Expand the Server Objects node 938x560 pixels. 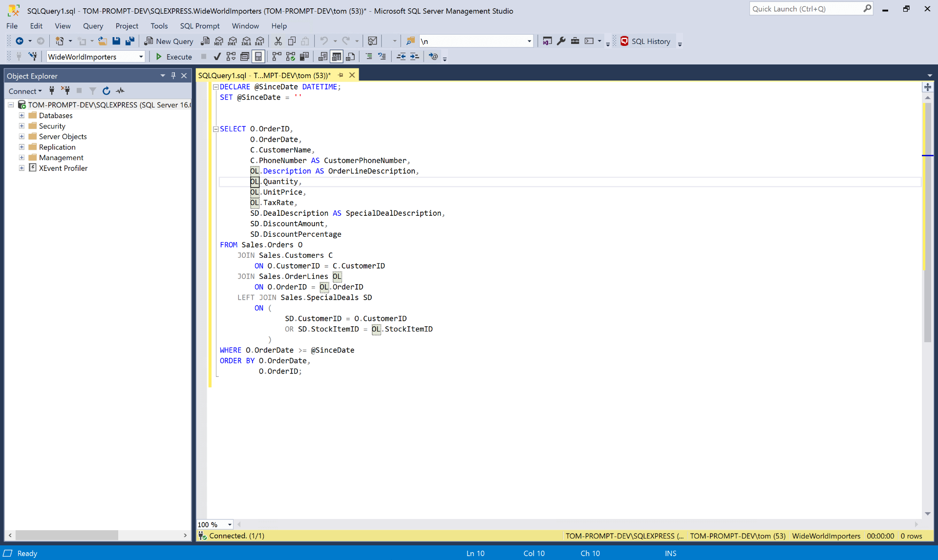21,136
